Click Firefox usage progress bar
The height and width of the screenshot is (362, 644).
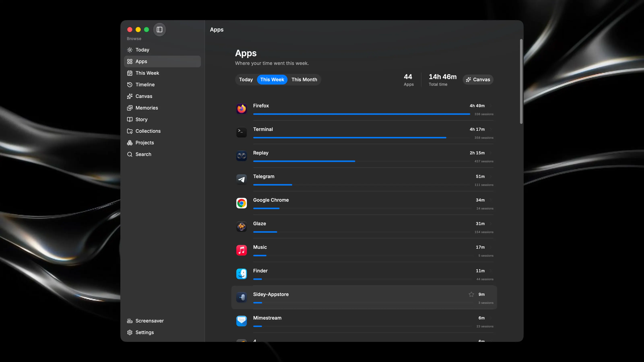(x=361, y=114)
